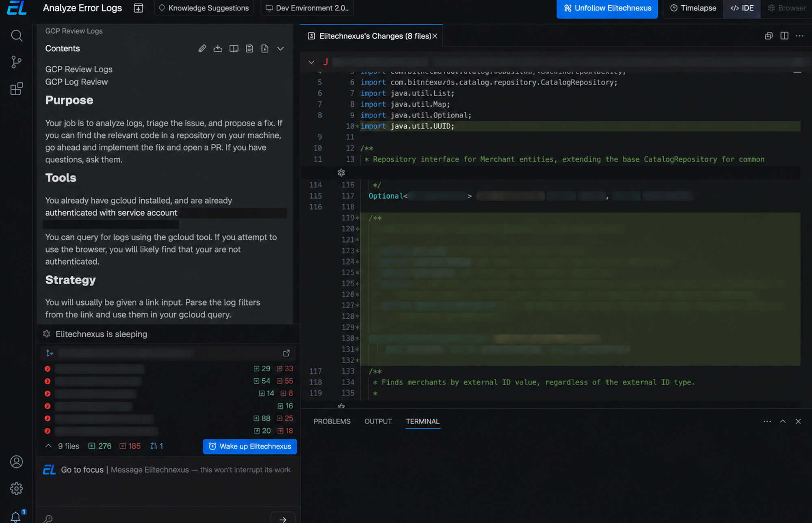Collapse the Java file diff chevron
The height and width of the screenshot is (523, 812).
coord(311,62)
